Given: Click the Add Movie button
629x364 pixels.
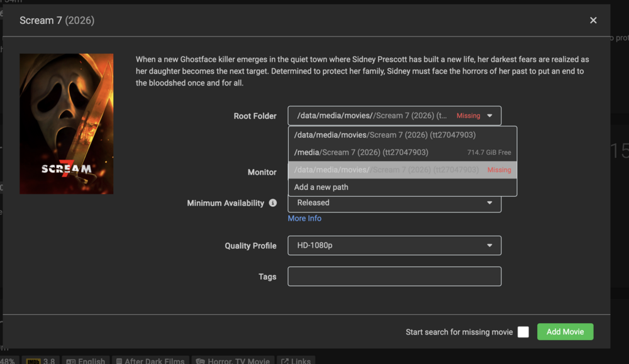Looking at the screenshot, I should (x=565, y=332).
